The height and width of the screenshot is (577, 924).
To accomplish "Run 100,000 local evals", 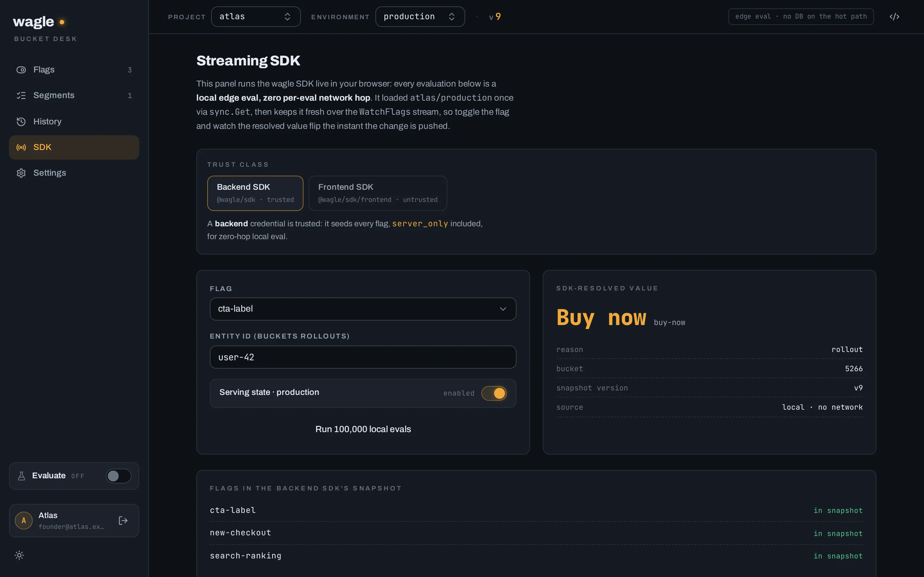I will coord(363,429).
